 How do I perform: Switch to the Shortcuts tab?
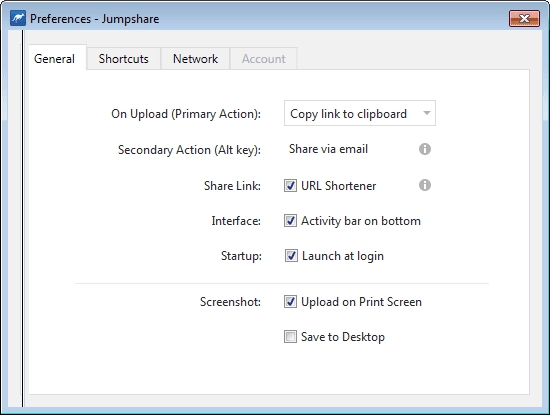click(x=123, y=59)
